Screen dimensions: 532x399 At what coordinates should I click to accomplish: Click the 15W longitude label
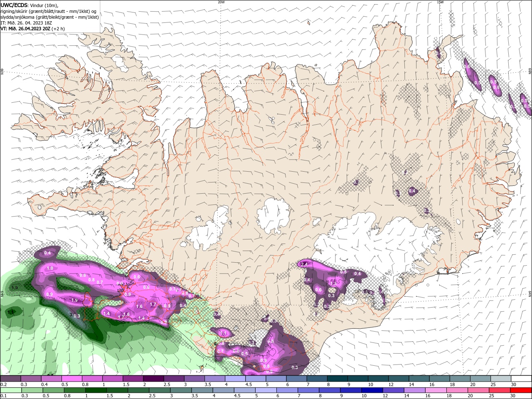point(440,2)
